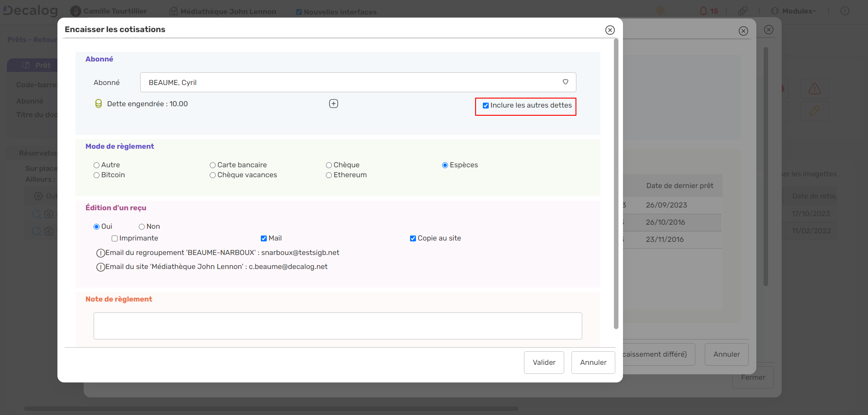Click the plus icon beside Dette engendrée
This screenshot has width=868, height=415.
[334, 104]
